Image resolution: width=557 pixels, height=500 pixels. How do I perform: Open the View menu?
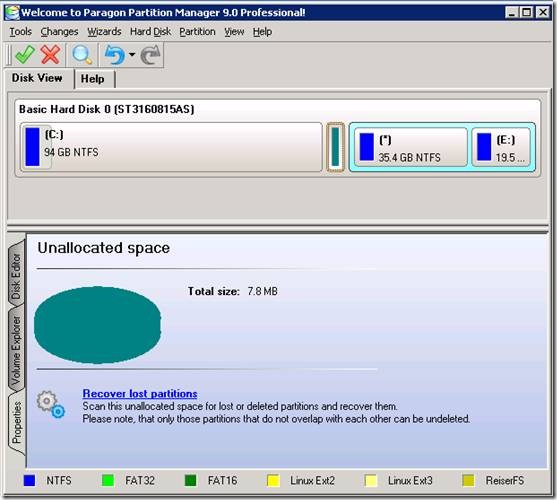[x=234, y=32]
